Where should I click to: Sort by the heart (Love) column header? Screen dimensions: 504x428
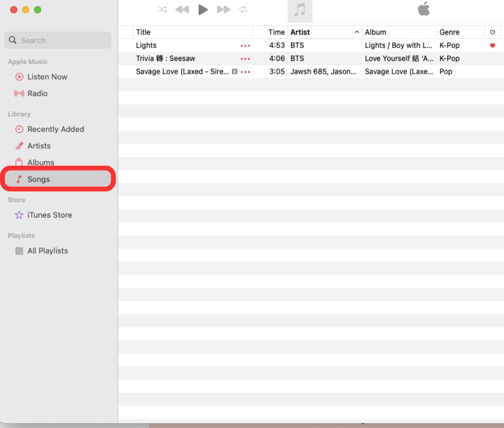(x=492, y=32)
